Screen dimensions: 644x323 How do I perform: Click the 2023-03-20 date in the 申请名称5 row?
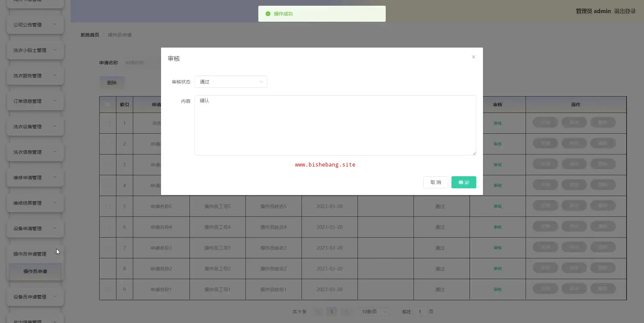329,206
